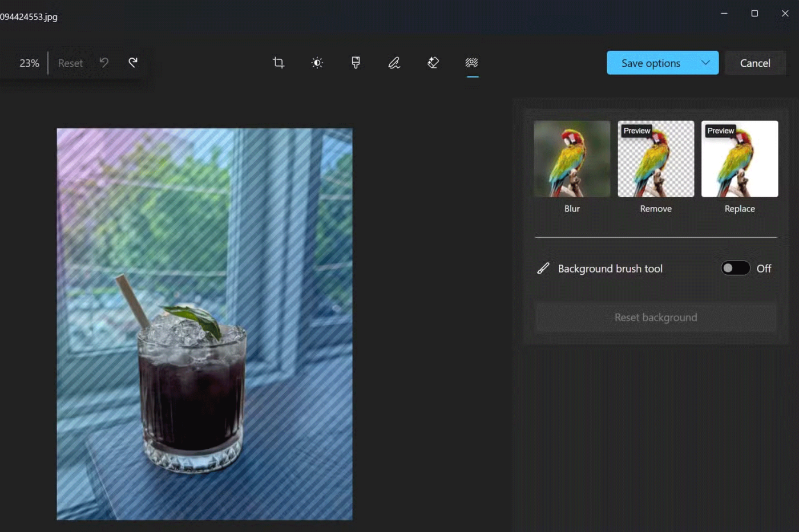Click Reset in the top toolbar

(x=70, y=63)
